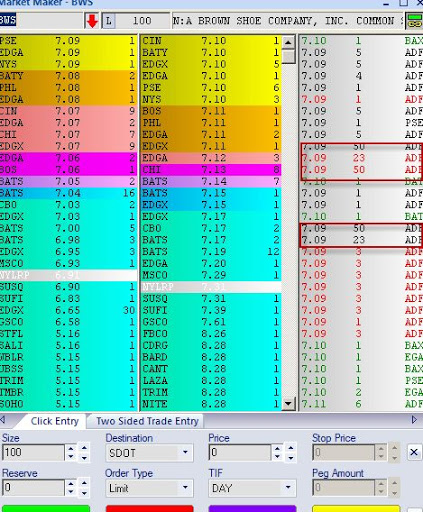Select the CIN 7.07 bid row
This screenshot has width=423, height=512.
point(68,111)
